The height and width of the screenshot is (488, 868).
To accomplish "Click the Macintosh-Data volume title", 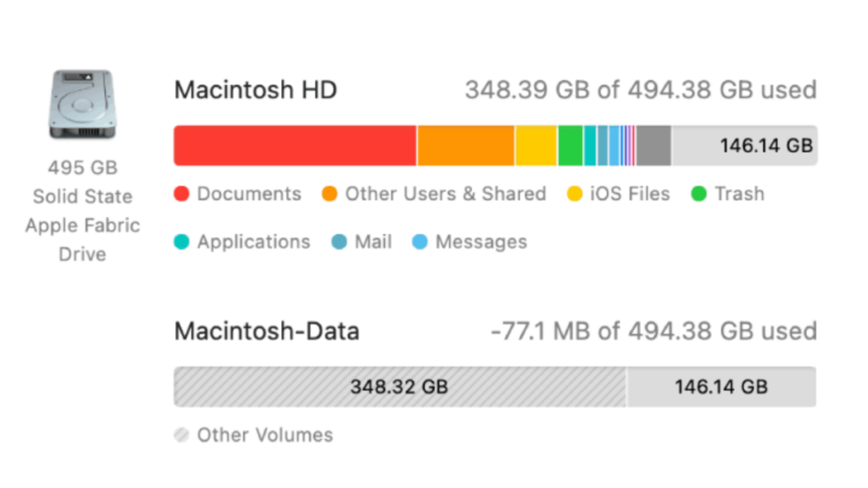I will tap(267, 331).
